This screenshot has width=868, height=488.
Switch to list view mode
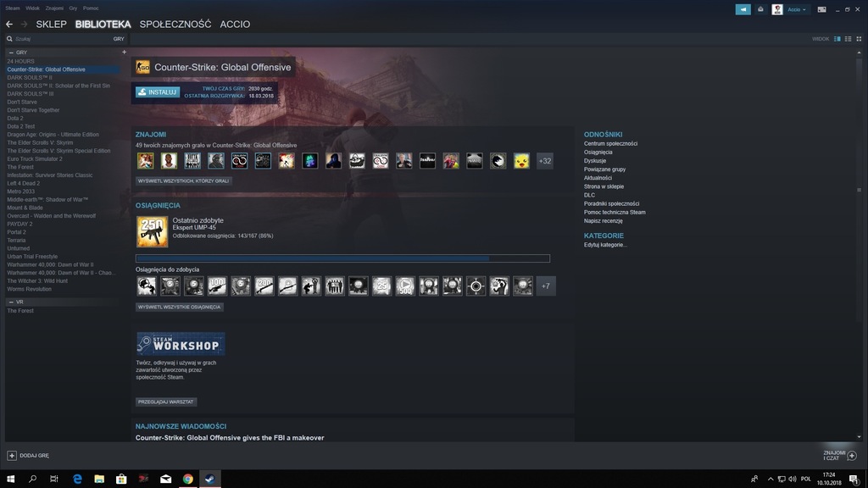coord(848,39)
